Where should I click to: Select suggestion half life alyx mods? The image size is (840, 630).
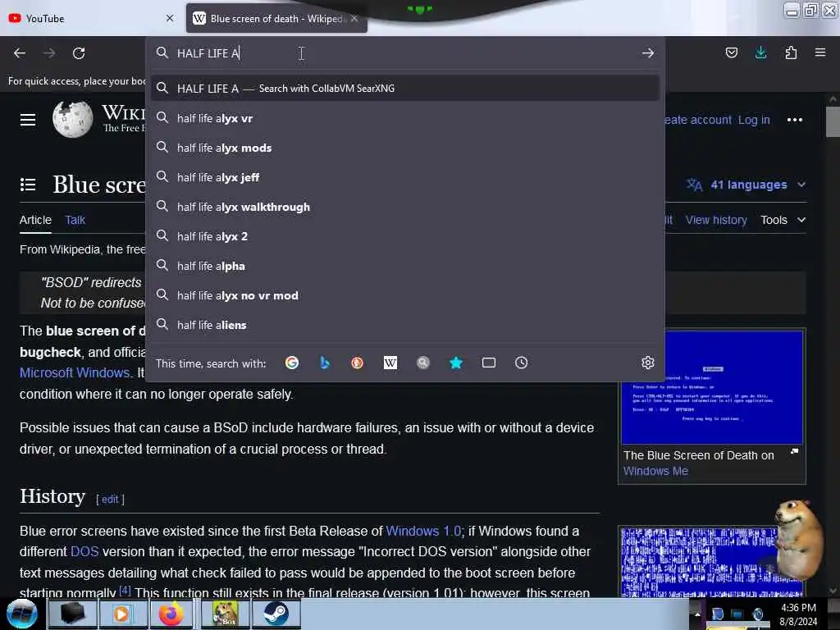click(x=405, y=148)
